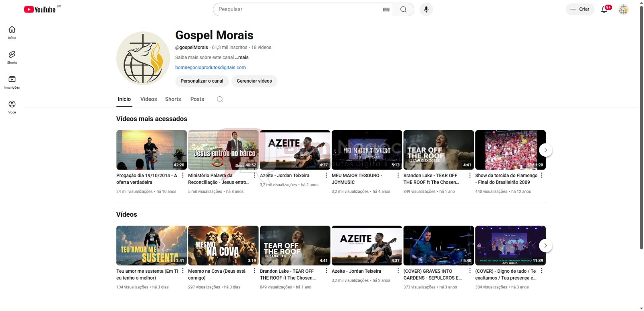This screenshot has width=644, height=311.
Task: Search within channel using the tab magnifier icon
Action: (x=220, y=99)
